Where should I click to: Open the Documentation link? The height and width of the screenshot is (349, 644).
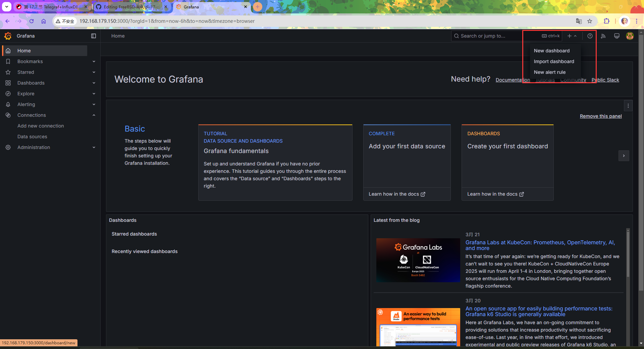[513, 80]
